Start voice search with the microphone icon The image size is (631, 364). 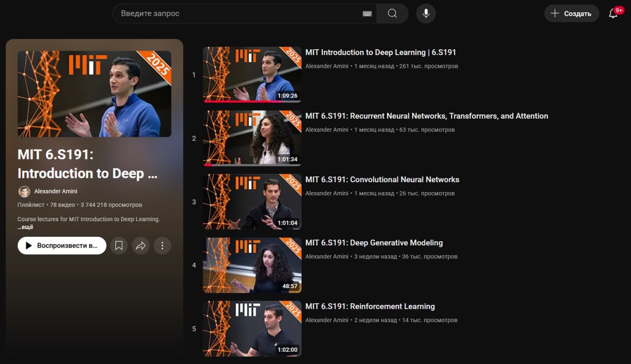click(426, 14)
